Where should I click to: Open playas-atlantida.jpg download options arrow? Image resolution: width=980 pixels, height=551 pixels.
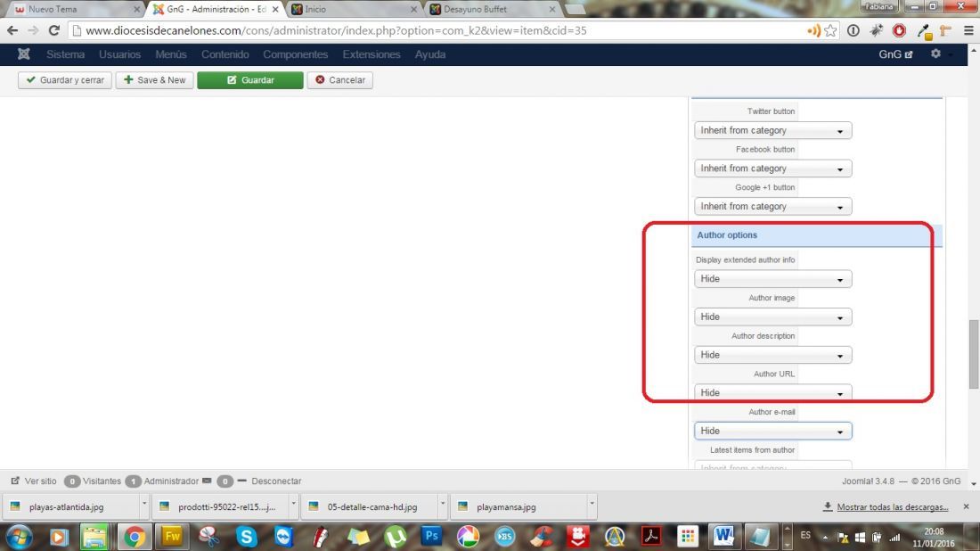pos(143,504)
